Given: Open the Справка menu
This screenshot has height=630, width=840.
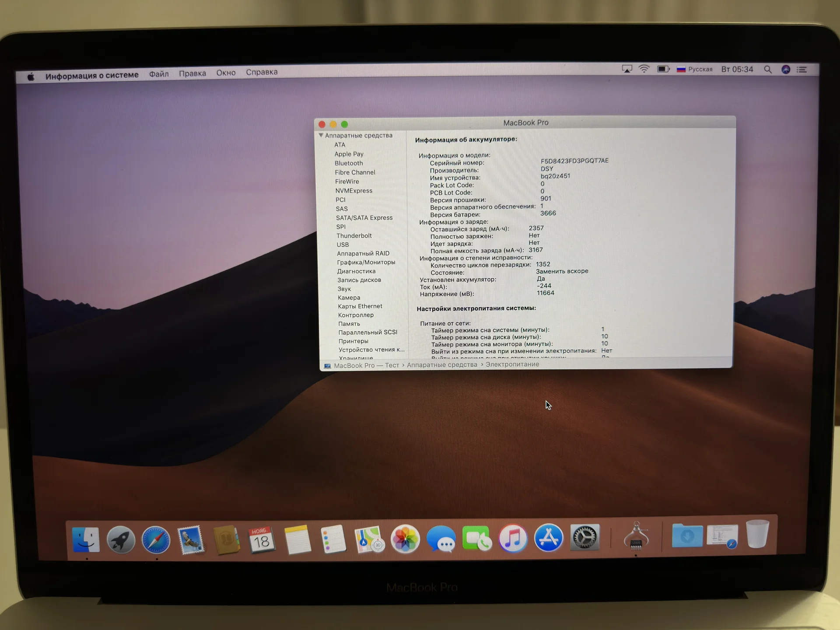Looking at the screenshot, I should [262, 72].
